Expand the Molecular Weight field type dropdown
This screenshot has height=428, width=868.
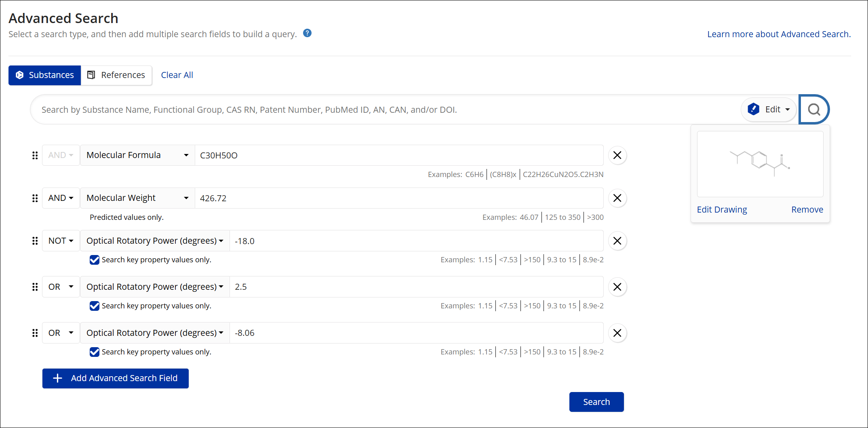point(137,198)
